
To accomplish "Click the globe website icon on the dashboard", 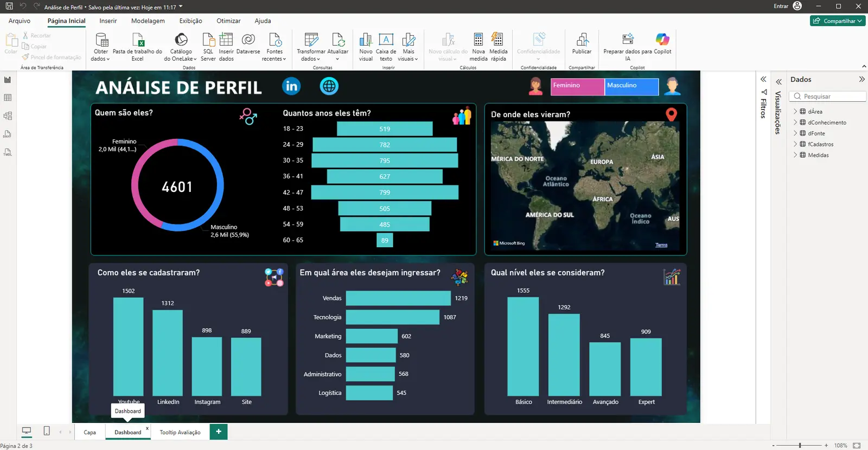I will point(329,86).
